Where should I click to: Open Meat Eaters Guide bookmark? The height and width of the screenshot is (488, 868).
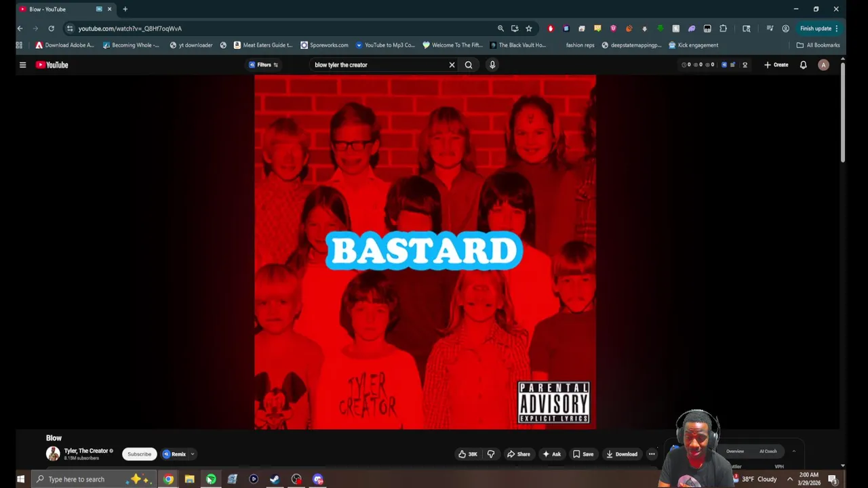(262, 45)
